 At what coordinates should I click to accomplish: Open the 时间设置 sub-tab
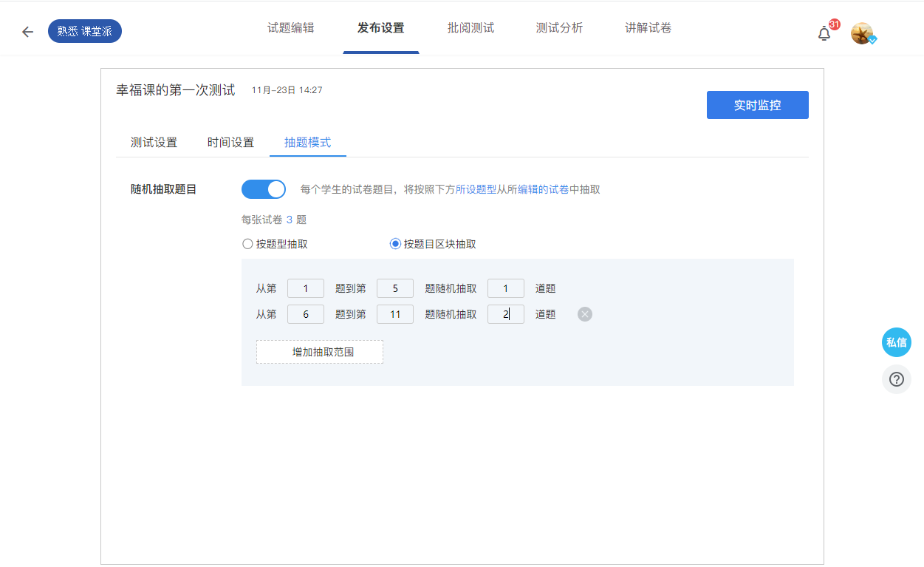click(x=231, y=143)
